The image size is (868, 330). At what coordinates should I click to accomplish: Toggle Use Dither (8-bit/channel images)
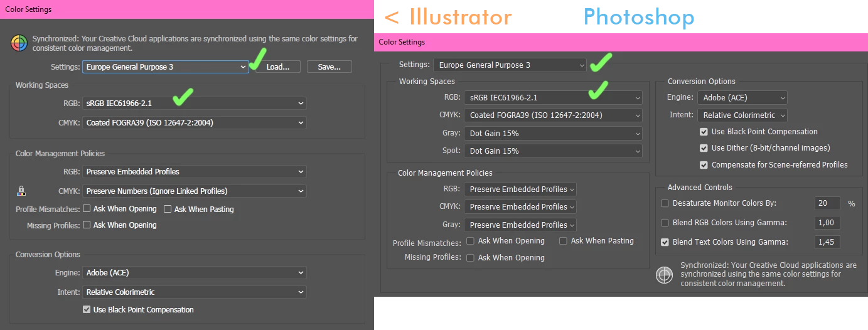(704, 148)
